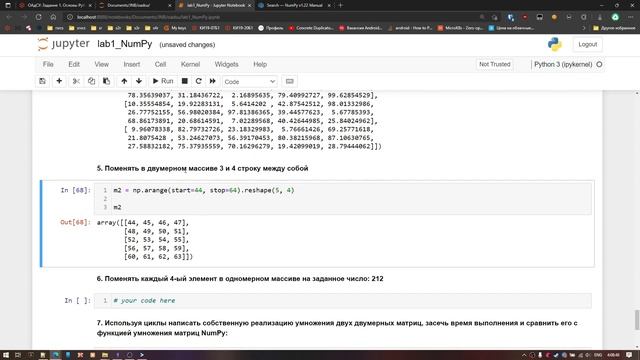Click the Python 3 (ipykernel) kernel name
Image resolution: width=640 pixels, height=360 pixels.
tap(563, 64)
